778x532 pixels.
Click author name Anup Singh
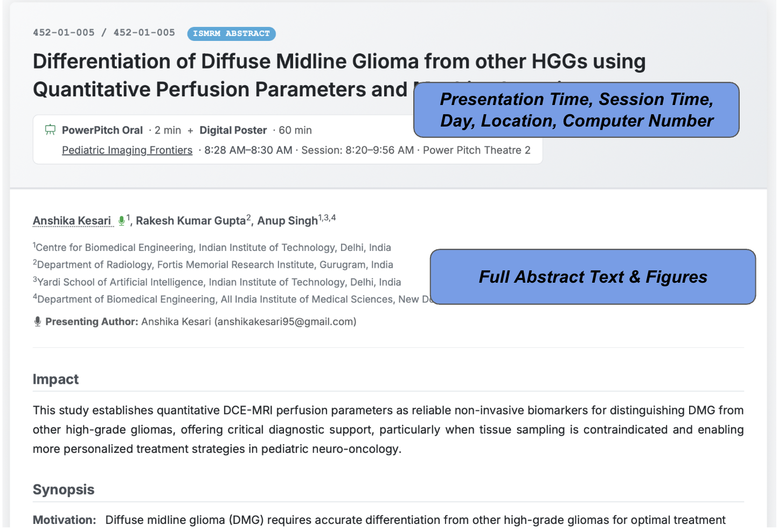(x=287, y=221)
